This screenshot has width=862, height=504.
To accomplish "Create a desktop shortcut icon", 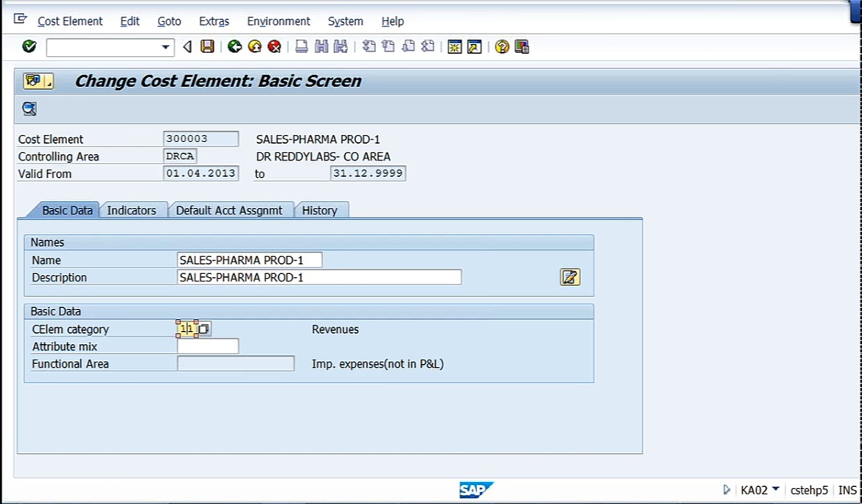I will (x=474, y=46).
